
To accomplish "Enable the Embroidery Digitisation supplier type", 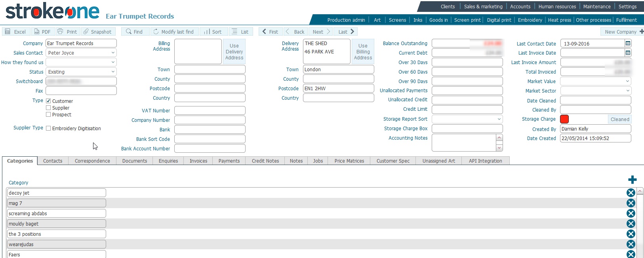I will pos(48,128).
